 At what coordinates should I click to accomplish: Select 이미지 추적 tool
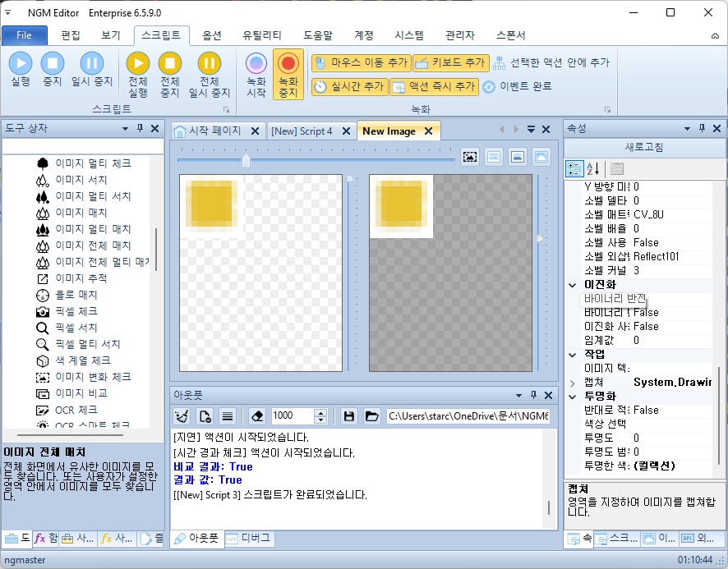coord(71,278)
